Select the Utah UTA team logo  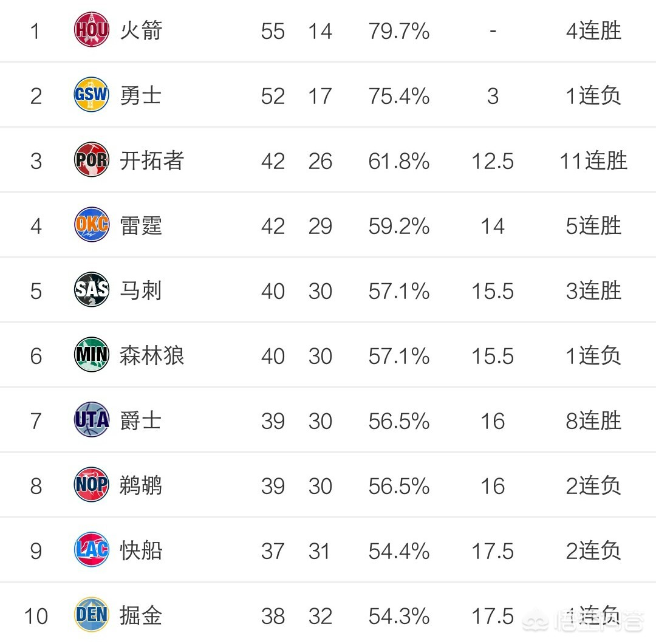point(92,420)
